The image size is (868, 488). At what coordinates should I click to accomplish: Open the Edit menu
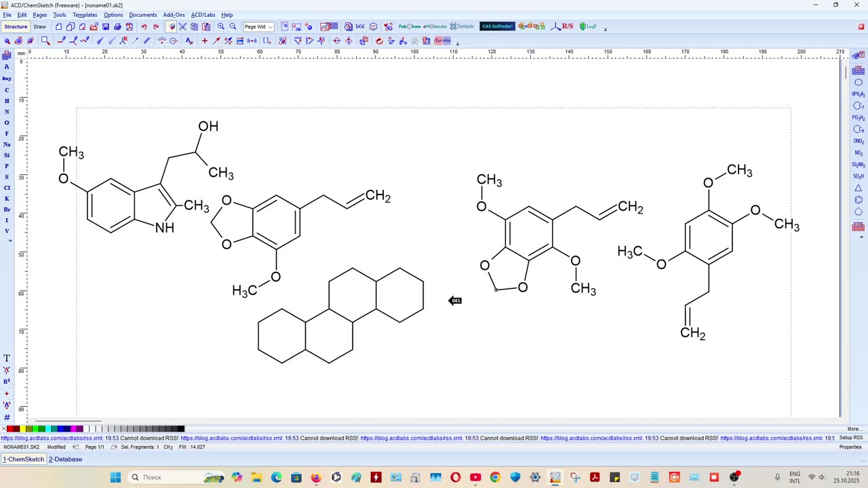tap(22, 15)
